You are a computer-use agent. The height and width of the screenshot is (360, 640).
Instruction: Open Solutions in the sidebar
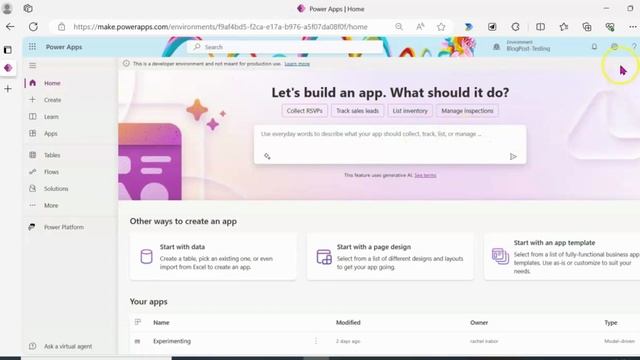coord(56,189)
